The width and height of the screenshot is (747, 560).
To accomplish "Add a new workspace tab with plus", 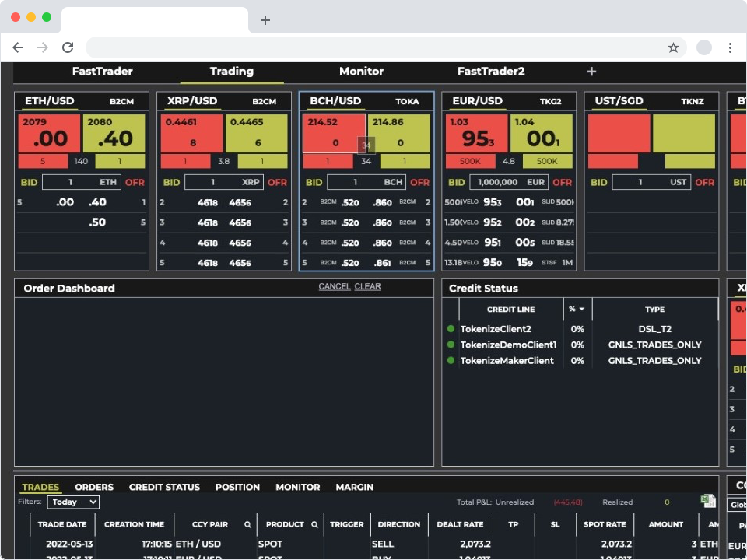I will (591, 72).
